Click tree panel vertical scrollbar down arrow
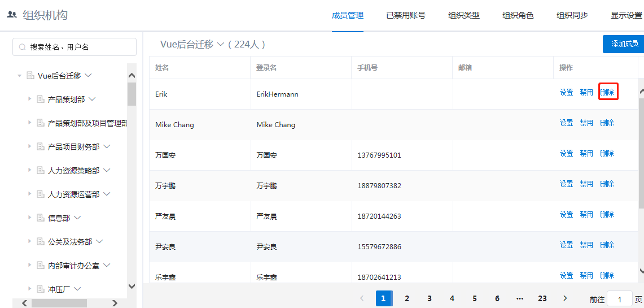644x308 pixels. [x=132, y=286]
